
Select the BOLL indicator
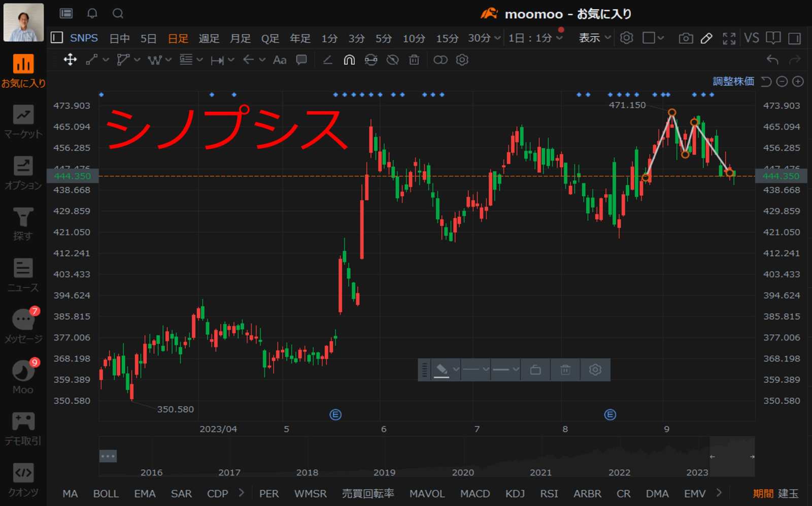(x=106, y=494)
